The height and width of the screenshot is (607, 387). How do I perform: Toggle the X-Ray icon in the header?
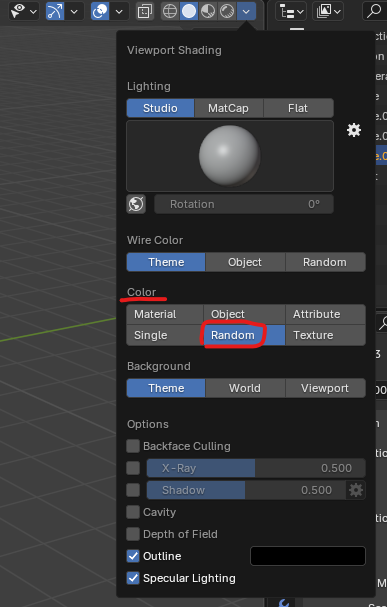[144, 12]
